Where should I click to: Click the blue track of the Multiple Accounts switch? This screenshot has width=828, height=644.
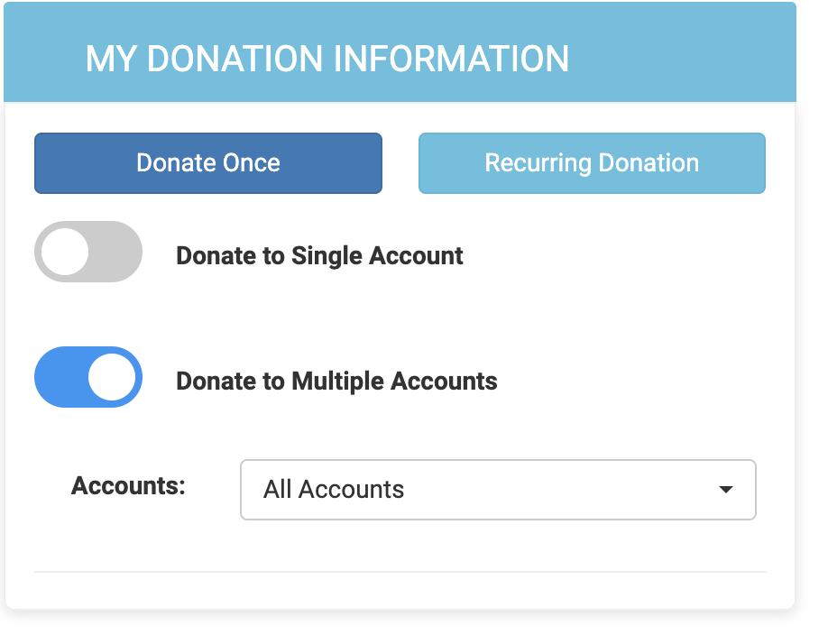[56, 377]
